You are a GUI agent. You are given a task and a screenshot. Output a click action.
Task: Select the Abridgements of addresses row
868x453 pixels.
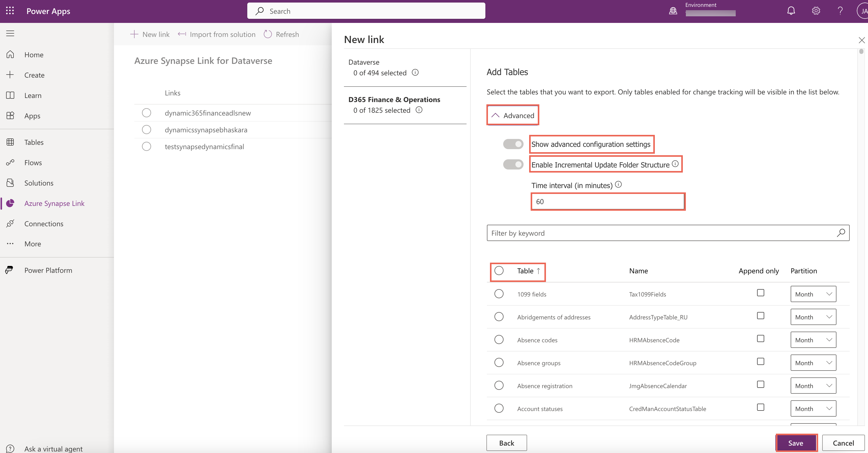[x=499, y=317]
